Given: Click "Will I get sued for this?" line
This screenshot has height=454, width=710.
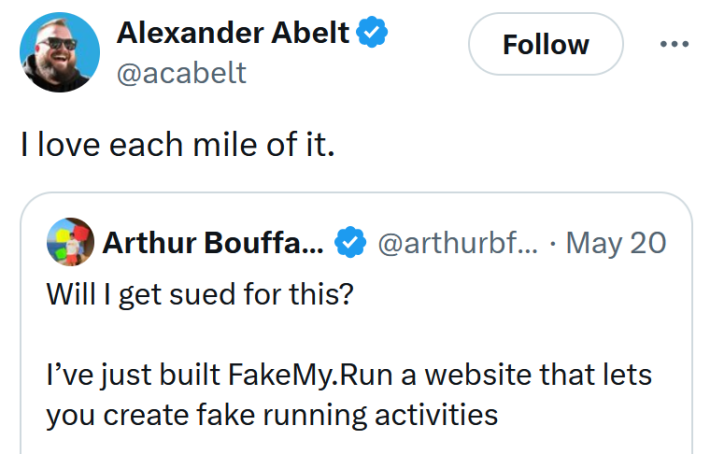Looking at the screenshot, I should coord(199,297).
